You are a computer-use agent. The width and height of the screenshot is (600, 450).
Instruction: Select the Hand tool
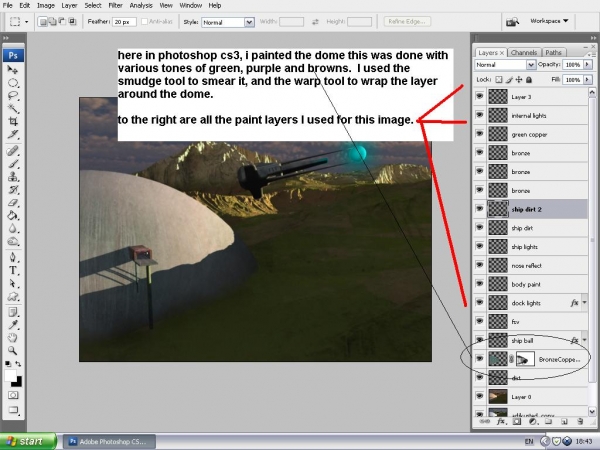(13, 338)
